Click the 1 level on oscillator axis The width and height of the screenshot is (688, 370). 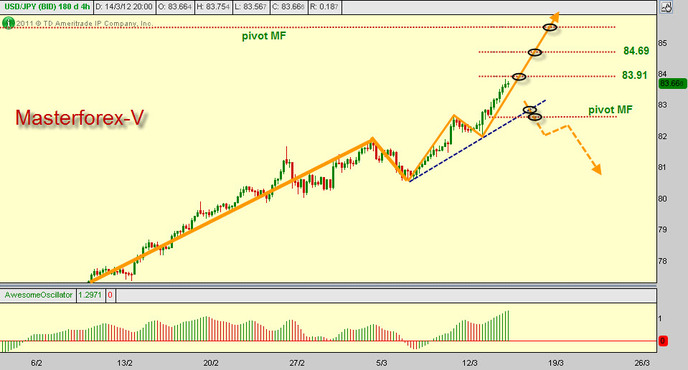660,319
